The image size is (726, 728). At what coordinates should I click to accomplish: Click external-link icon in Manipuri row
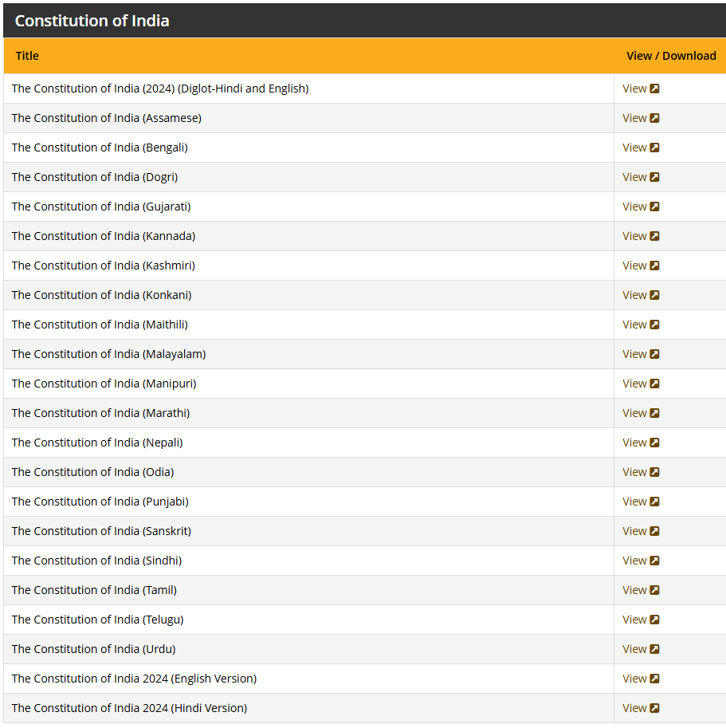pos(654,384)
